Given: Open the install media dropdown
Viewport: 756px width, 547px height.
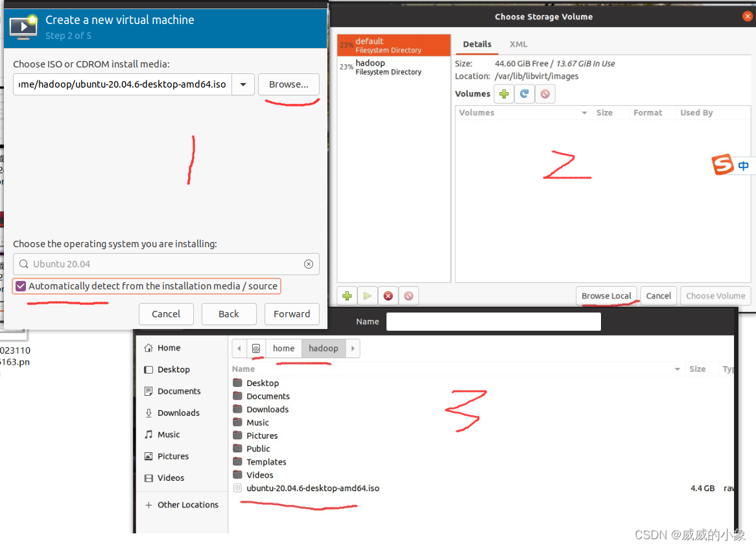Looking at the screenshot, I should coord(243,84).
